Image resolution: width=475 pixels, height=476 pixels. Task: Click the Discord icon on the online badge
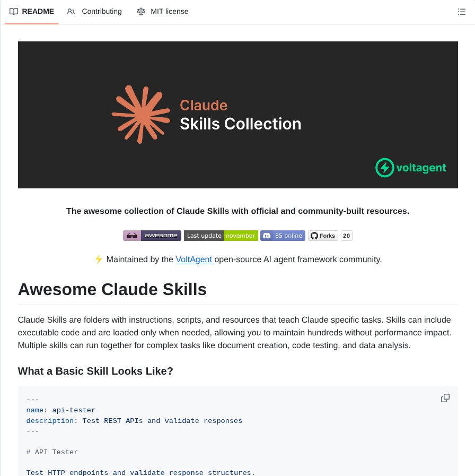pos(268,236)
